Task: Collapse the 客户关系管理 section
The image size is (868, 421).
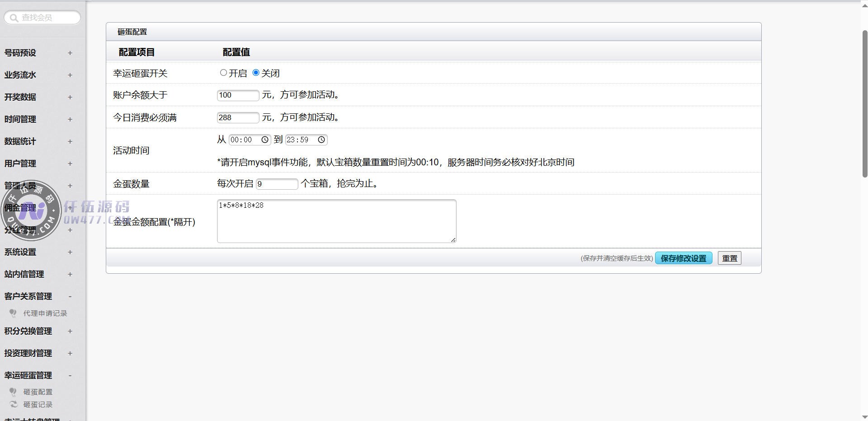Action: pos(70,296)
